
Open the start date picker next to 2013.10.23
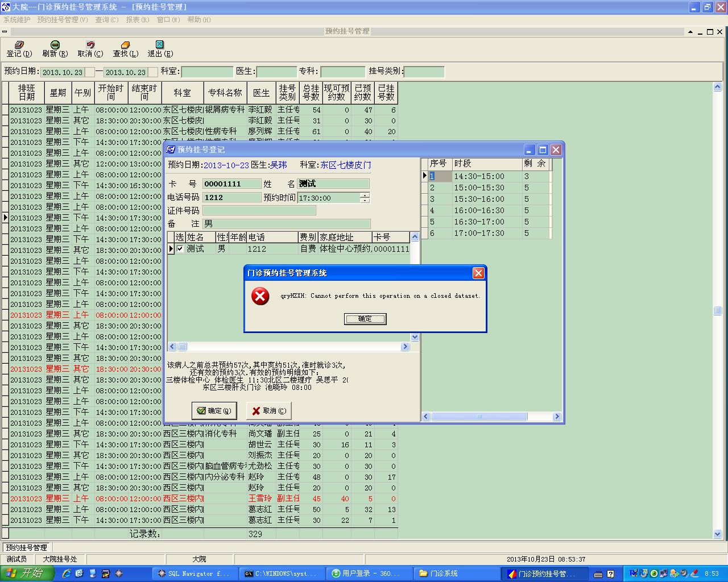pos(90,72)
